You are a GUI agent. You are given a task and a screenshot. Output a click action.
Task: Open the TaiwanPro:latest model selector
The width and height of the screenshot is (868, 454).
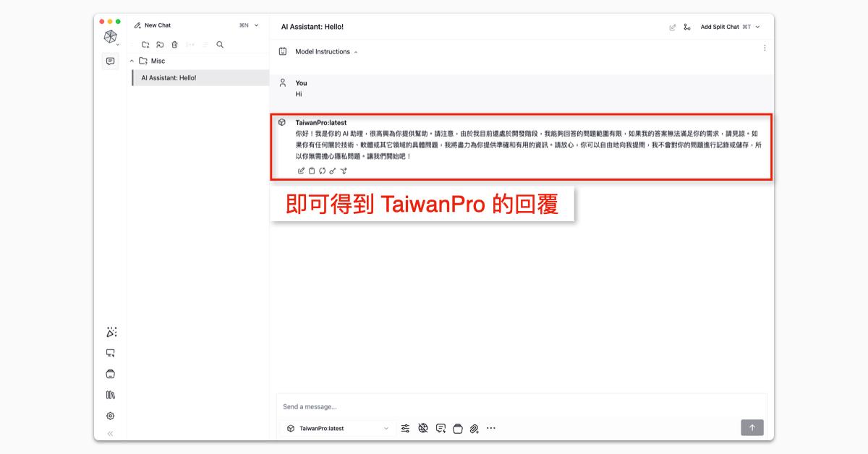(x=338, y=429)
